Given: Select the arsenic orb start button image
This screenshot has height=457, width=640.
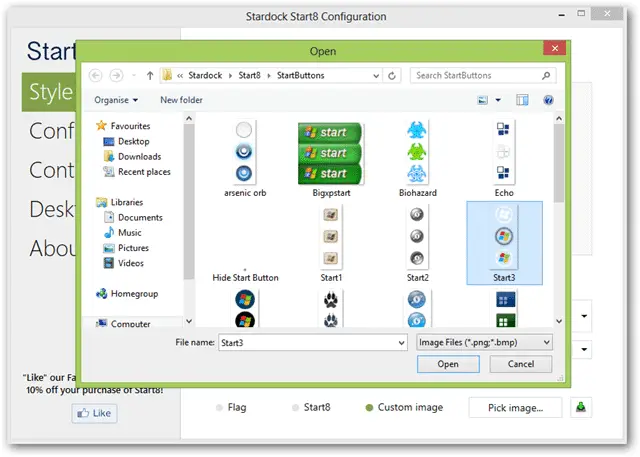Looking at the screenshot, I should tap(244, 158).
